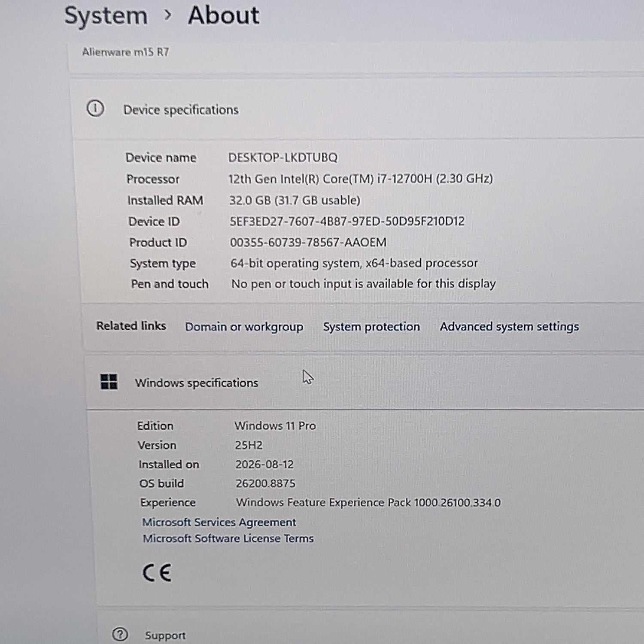This screenshot has height=644, width=644.
Task: Select the Windows 11 Pro edition value
Action: pos(275,425)
